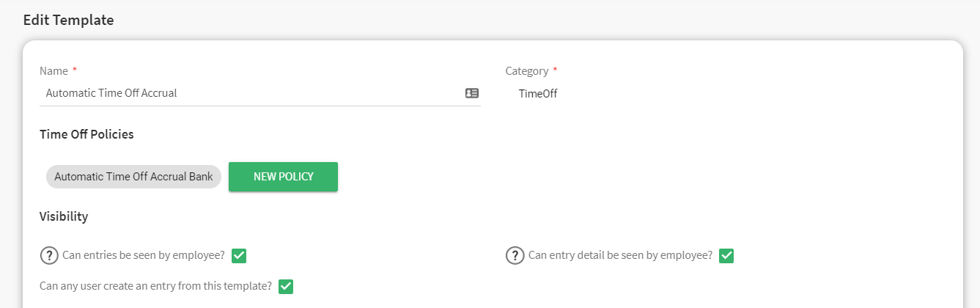The height and width of the screenshot is (308, 980).
Task: Click the Category field label
Action: click(527, 71)
